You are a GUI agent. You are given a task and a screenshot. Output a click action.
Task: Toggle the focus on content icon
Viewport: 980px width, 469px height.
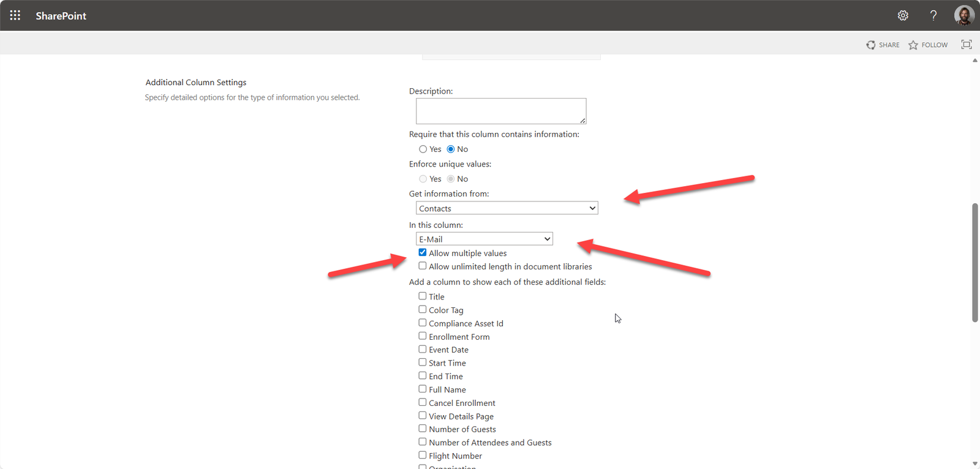(x=967, y=45)
